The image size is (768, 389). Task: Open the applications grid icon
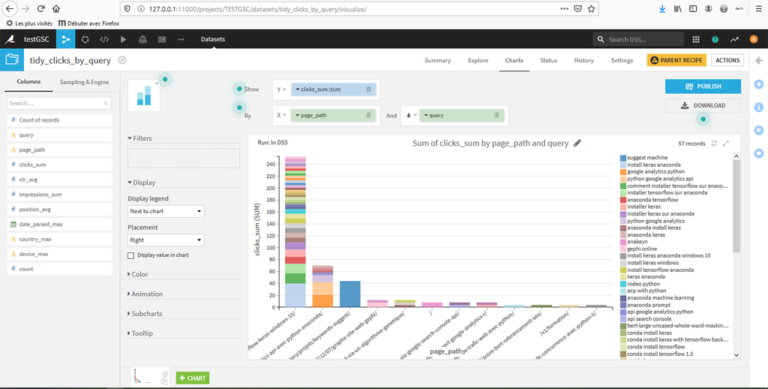point(696,39)
